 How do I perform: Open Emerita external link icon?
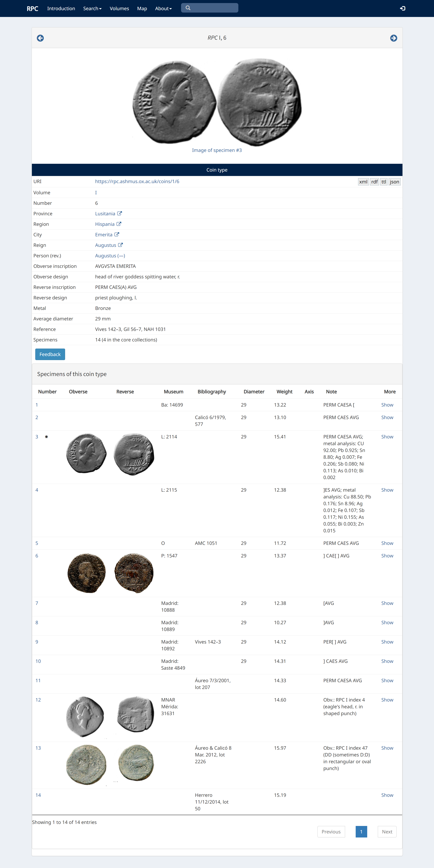tap(117, 234)
